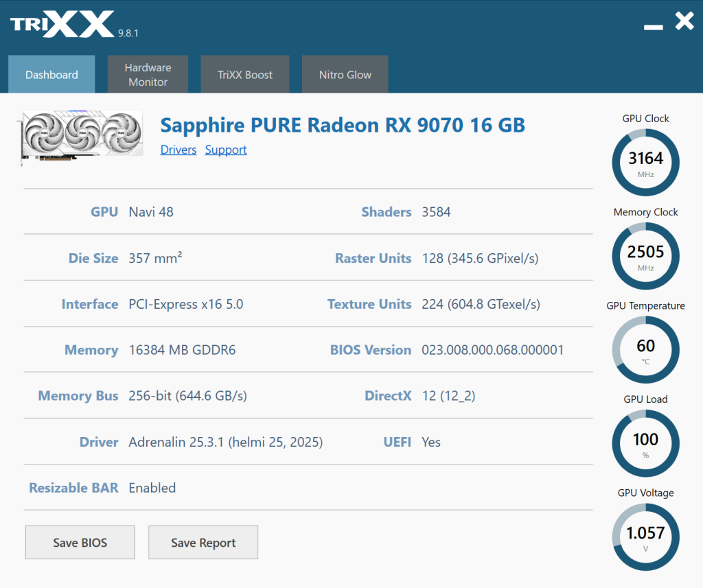Click the 16384 MB GDDR6 value
The width and height of the screenshot is (703, 588).
click(x=182, y=349)
